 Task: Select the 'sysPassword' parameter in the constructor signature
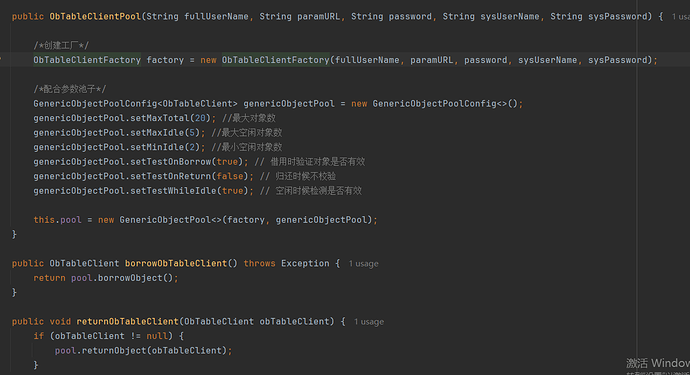(x=617, y=16)
